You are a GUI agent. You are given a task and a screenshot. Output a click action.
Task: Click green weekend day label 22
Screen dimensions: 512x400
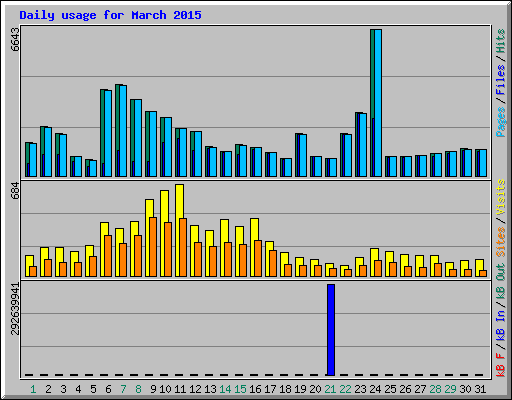point(345,389)
